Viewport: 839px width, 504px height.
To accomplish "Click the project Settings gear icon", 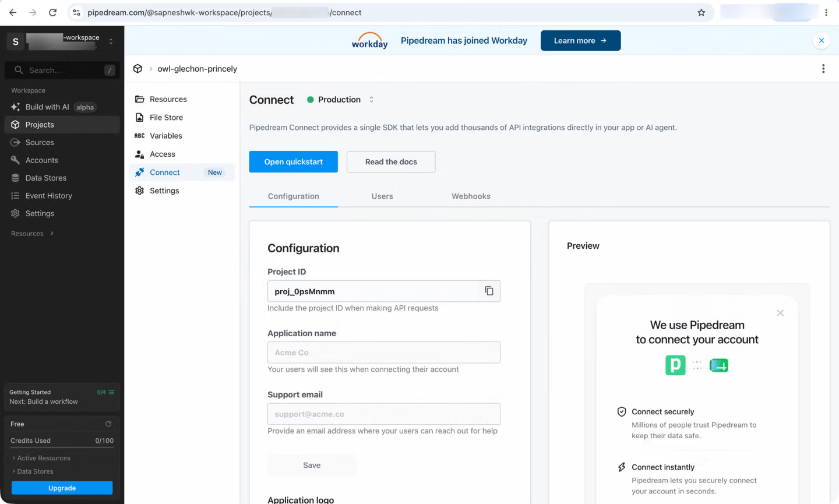I will tap(140, 191).
